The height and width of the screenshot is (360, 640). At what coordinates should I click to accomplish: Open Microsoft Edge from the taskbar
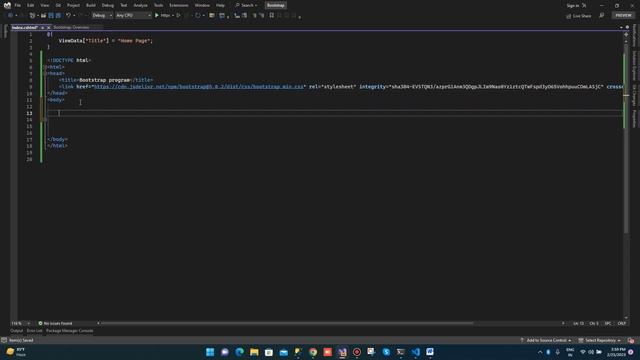(240, 352)
